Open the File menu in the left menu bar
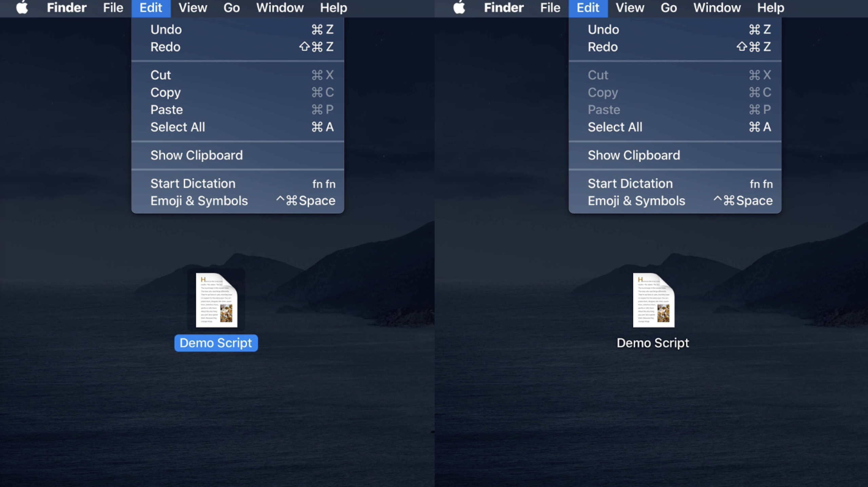The height and width of the screenshot is (487, 868). click(x=113, y=7)
